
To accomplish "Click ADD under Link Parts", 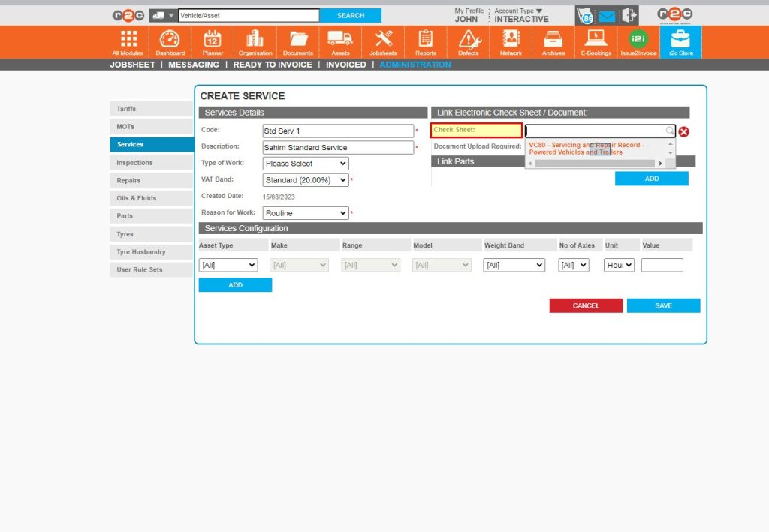I will tap(651, 179).
